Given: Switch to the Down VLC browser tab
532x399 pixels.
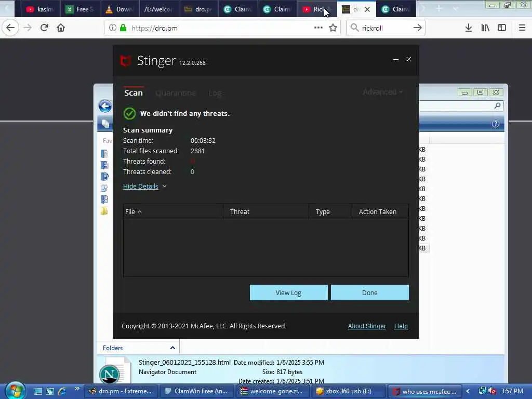Looking at the screenshot, I should click(x=119, y=9).
